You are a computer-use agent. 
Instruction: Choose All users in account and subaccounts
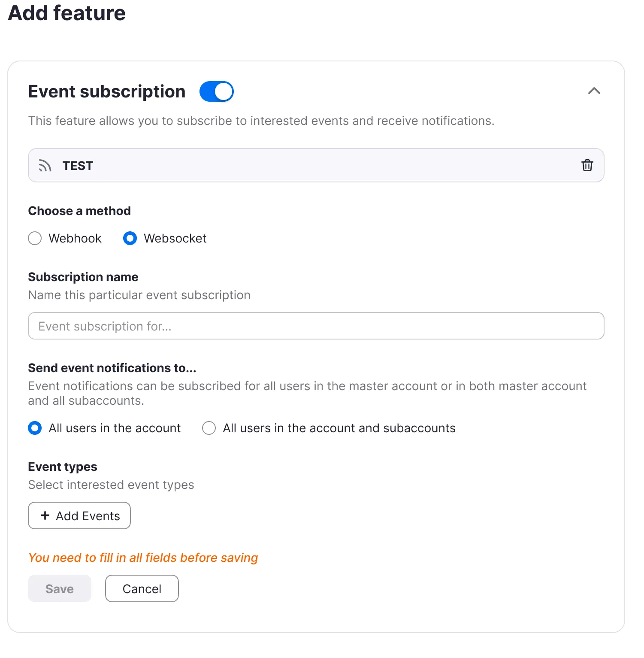tap(209, 428)
